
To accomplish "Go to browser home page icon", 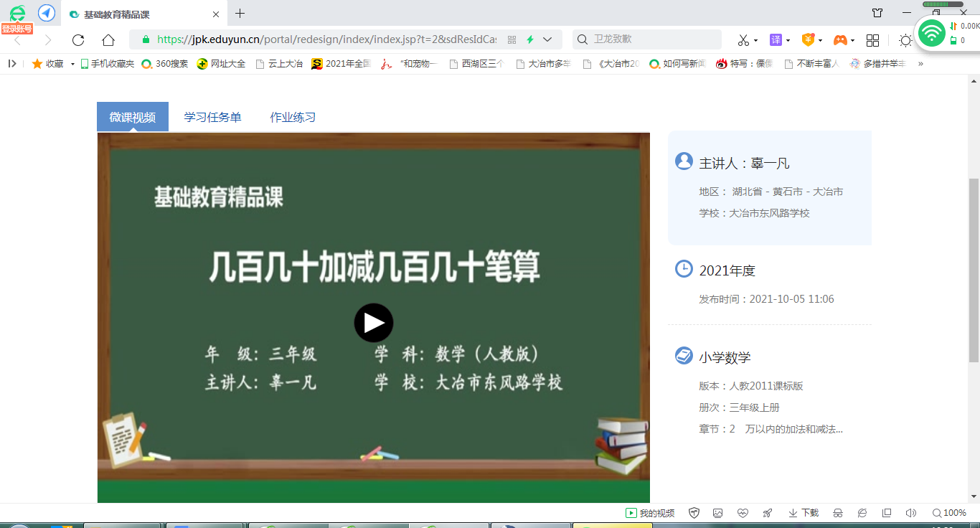I will pyautogui.click(x=108, y=40).
